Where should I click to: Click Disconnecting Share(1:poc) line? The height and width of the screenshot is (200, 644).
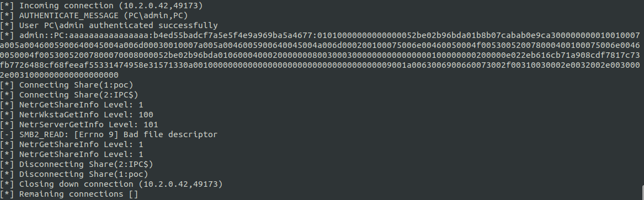tap(74, 174)
